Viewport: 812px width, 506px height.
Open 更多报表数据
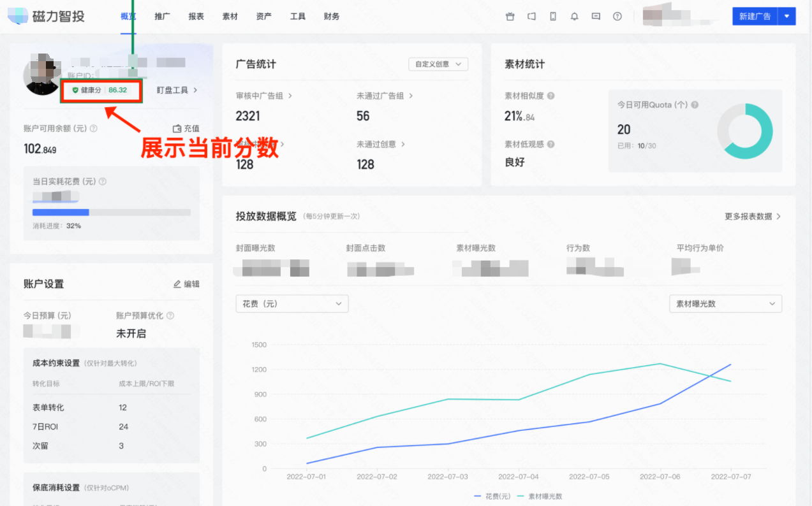click(x=753, y=216)
